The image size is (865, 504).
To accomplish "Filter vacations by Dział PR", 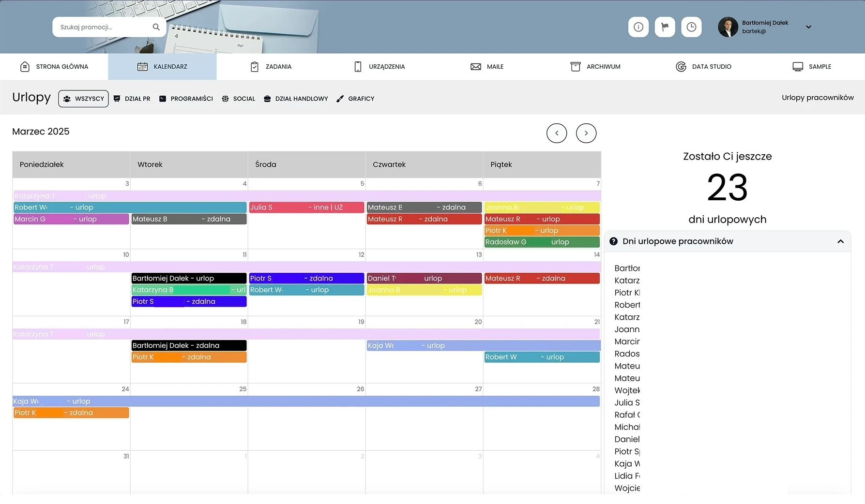I will click(x=132, y=99).
